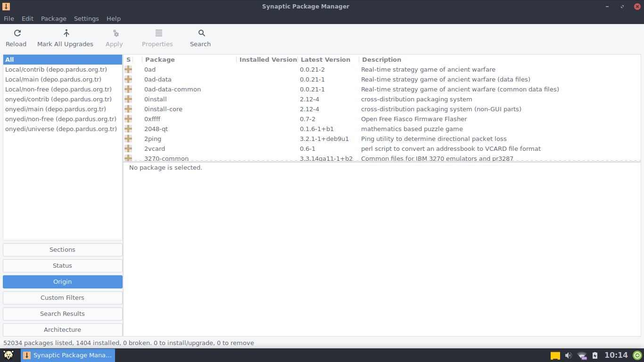
Task: Open the Wi-Fi network tray icon
Action: [x=582, y=355]
